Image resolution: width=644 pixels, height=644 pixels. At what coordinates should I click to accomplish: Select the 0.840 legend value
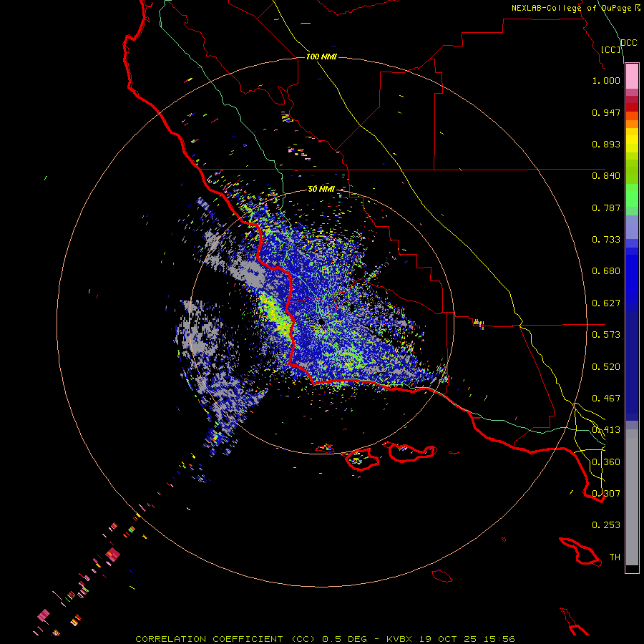click(x=606, y=176)
